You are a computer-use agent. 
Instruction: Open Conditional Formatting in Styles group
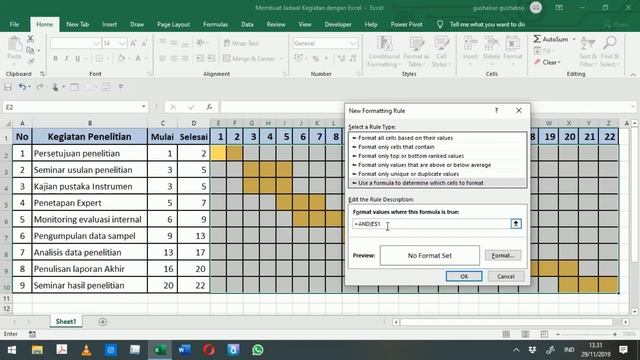pyautogui.click(x=384, y=52)
